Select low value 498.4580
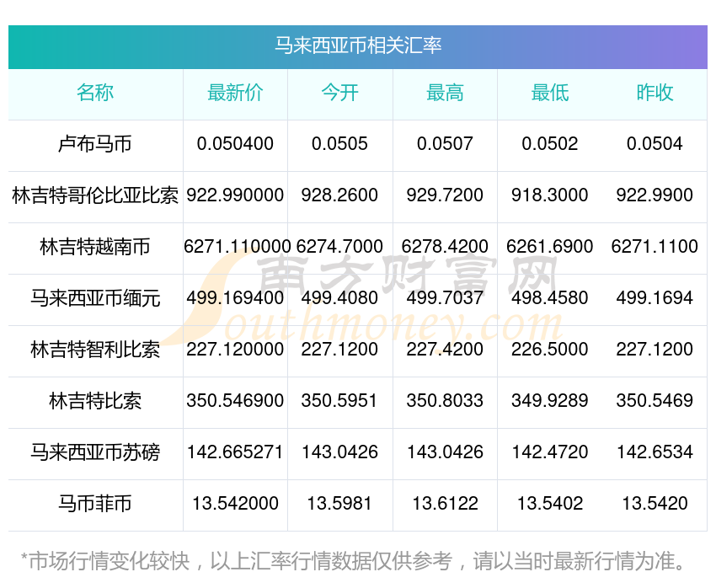This screenshot has width=716, height=588. [550, 298]
